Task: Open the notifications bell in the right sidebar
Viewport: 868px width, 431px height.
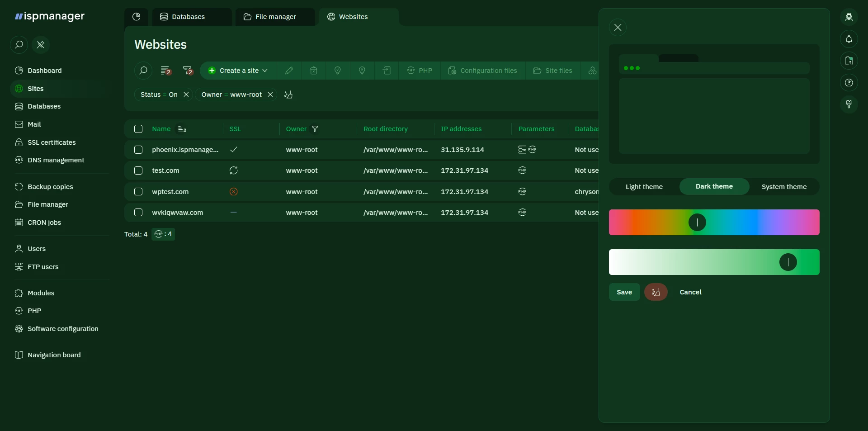Action: [x=849, y=39]
